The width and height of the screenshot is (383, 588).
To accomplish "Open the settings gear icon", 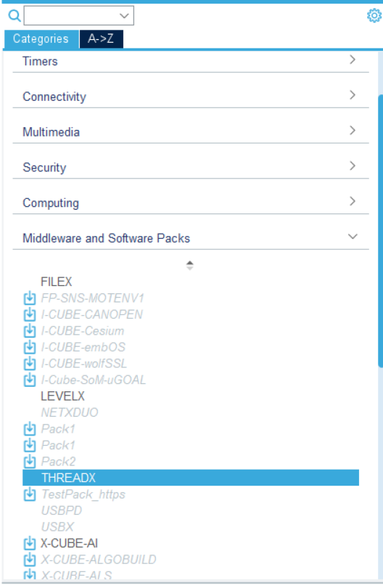I will point(374,16).
